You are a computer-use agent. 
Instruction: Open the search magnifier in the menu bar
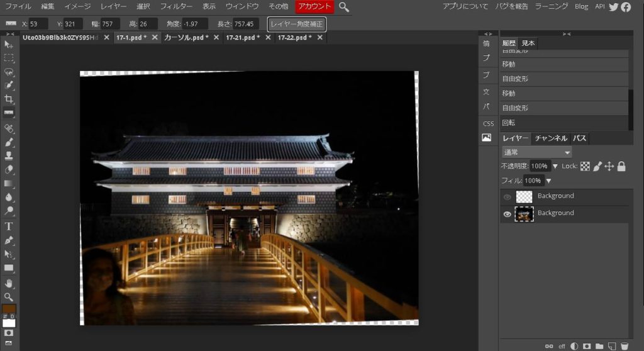(344, 7)
